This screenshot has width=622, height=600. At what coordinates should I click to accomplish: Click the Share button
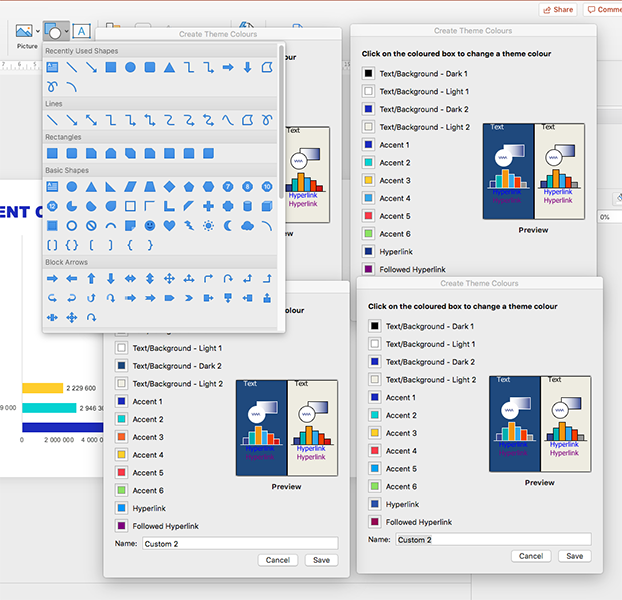click(558, 10)
